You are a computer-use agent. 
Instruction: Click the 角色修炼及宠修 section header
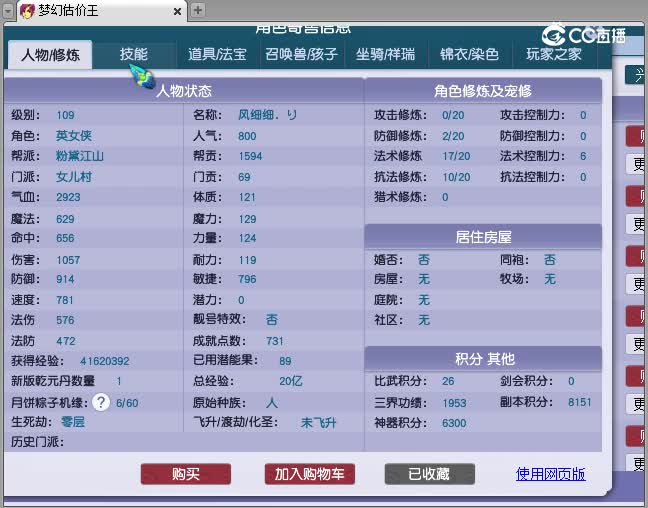click(x=483, y=91)
